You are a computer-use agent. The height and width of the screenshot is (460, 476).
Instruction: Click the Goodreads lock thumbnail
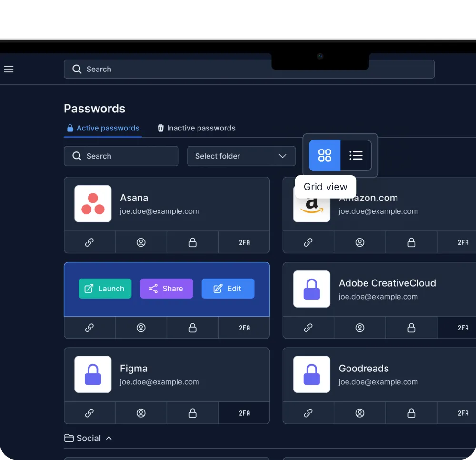tap(312, 374)
